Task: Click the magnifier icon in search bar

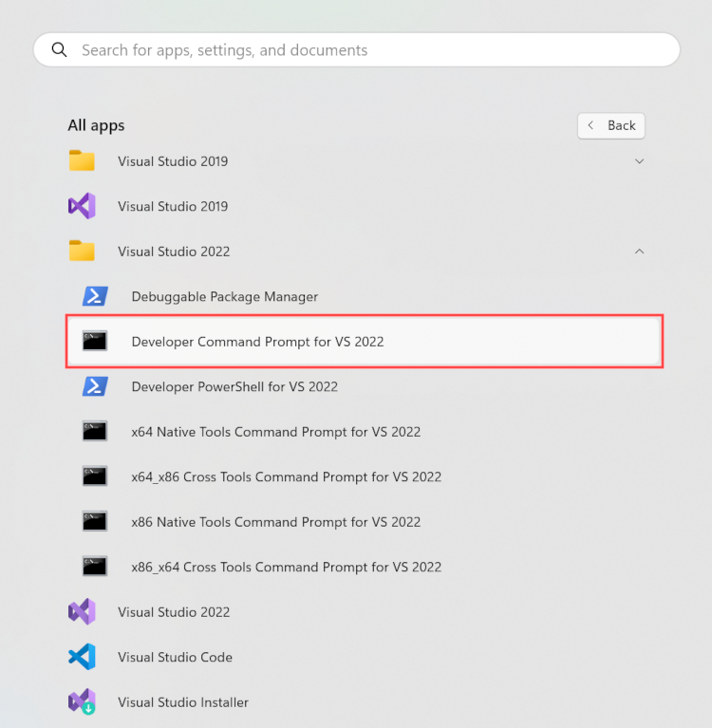Action: [59, 49]
